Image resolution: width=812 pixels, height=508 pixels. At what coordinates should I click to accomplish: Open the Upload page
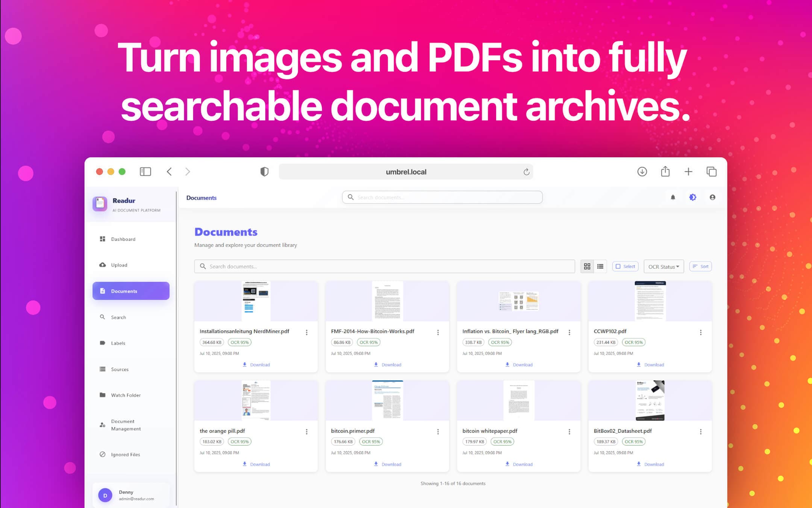pyautogui.click(x=119, y=265)
